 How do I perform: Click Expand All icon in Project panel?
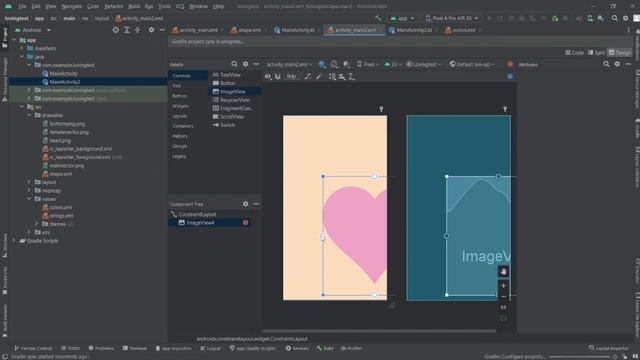(127, 30)
